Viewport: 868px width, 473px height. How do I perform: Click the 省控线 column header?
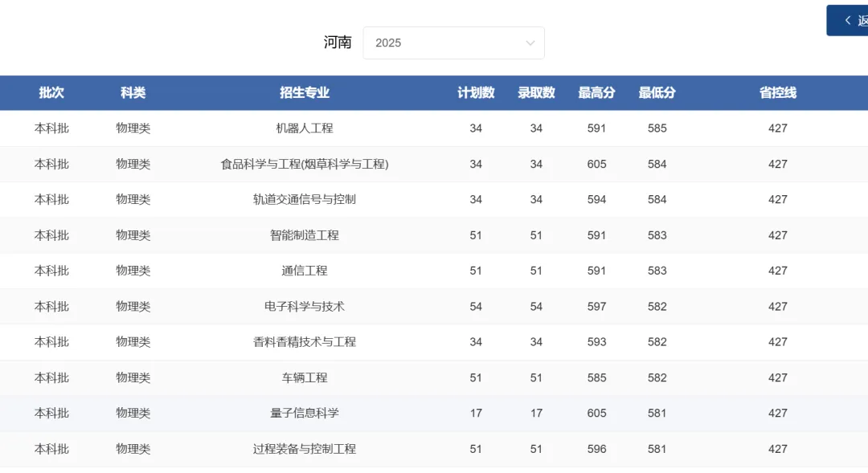[x=778, y=93]
